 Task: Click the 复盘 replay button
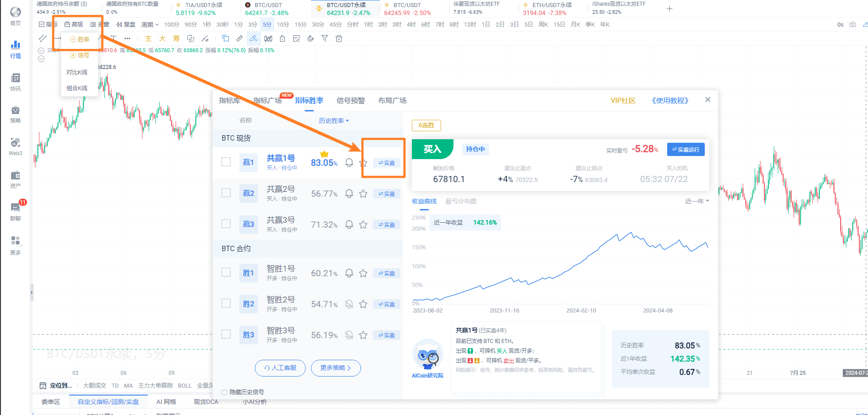click(126, 25)
